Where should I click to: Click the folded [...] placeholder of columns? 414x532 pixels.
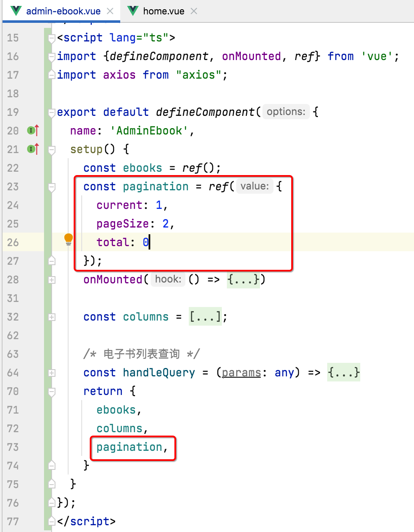click(x=205, y=317)
